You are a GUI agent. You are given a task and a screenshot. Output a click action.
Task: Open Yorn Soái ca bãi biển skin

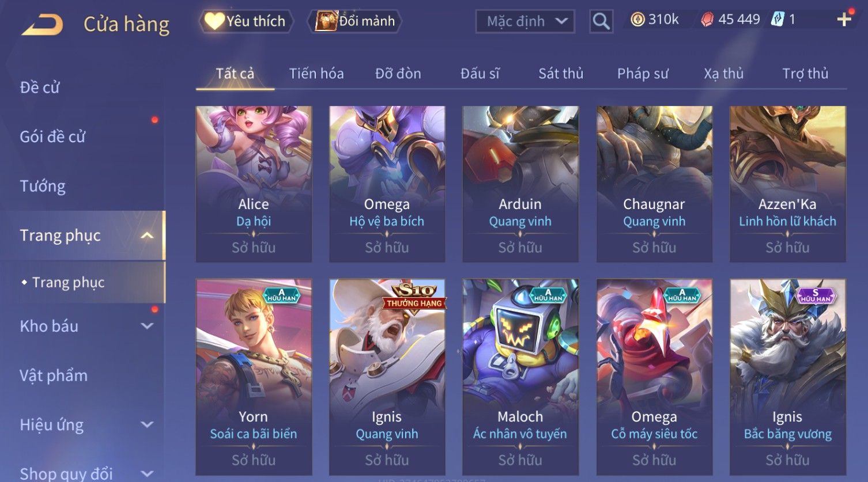[x=254, y=377]
